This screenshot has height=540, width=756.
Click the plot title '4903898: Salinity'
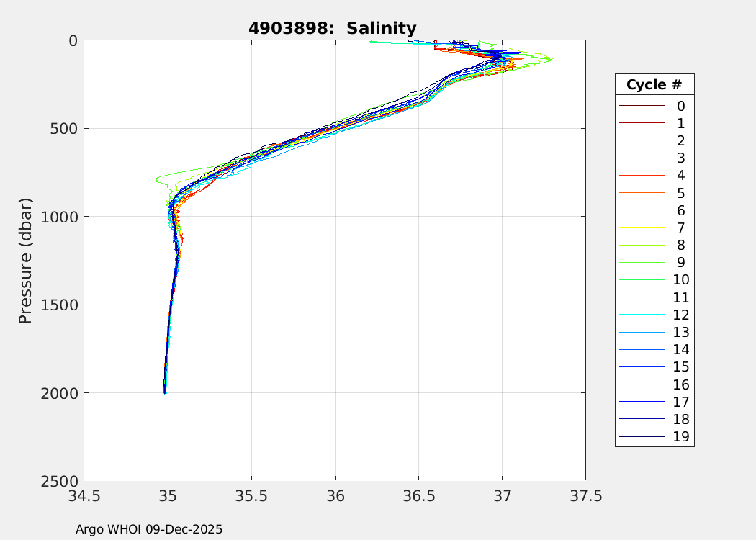332,29
